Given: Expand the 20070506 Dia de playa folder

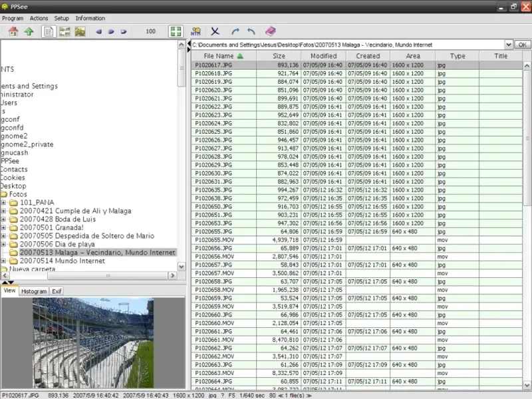Looking at the screenshot, I should 3,244.
